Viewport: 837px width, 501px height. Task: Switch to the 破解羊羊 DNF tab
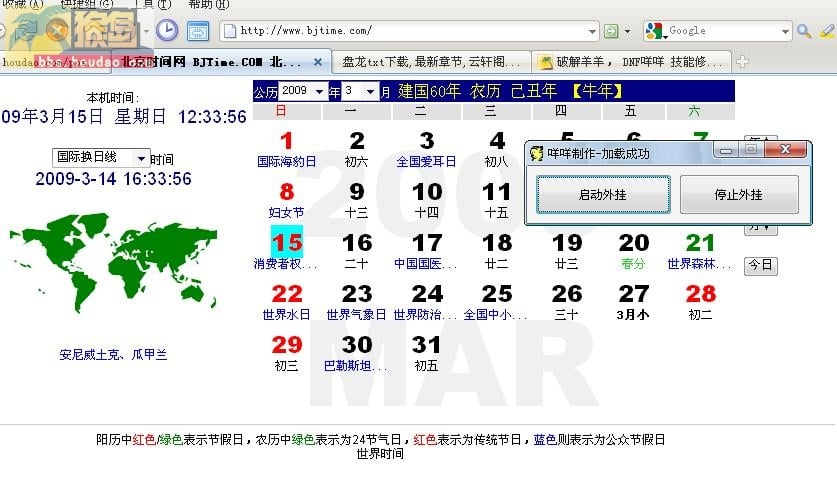[633, 62]
